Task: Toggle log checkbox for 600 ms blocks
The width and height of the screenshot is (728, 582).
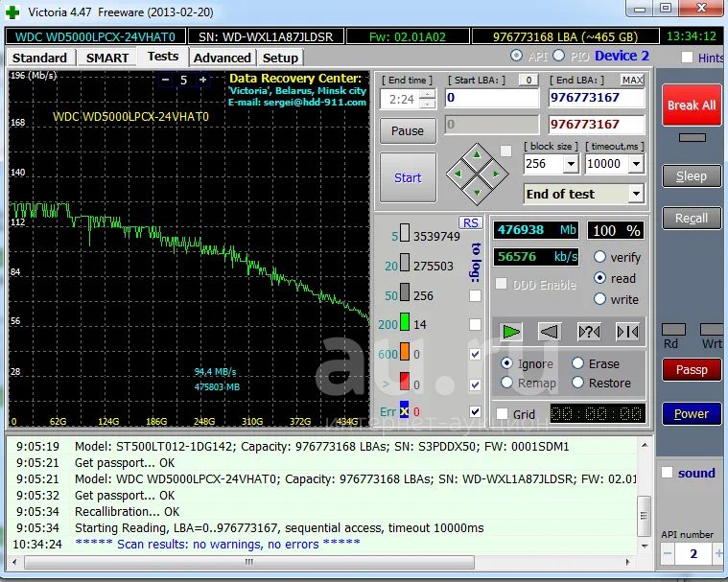Action: (x=475, y=354)
